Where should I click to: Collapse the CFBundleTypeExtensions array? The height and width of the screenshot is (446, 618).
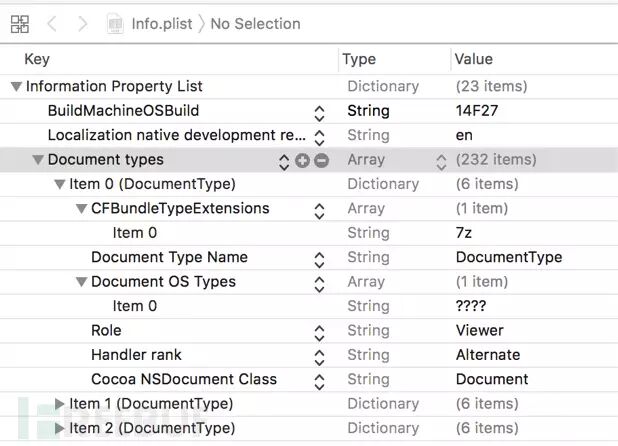click(82, 209)
